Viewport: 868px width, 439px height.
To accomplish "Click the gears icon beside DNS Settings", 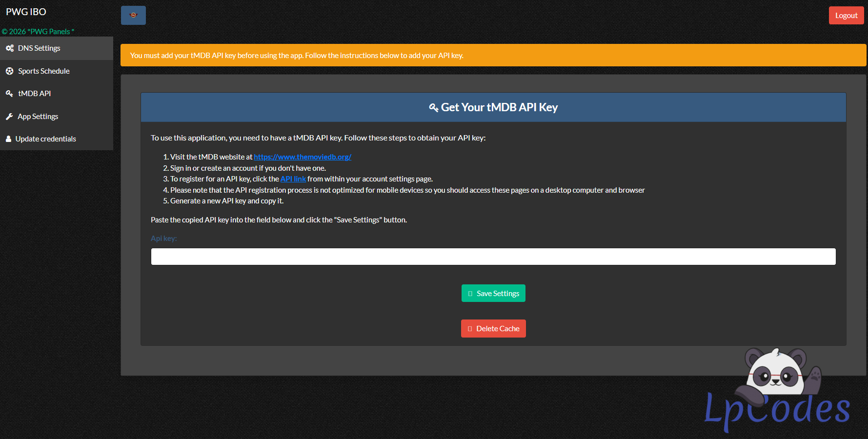I will tap(10, 48).
